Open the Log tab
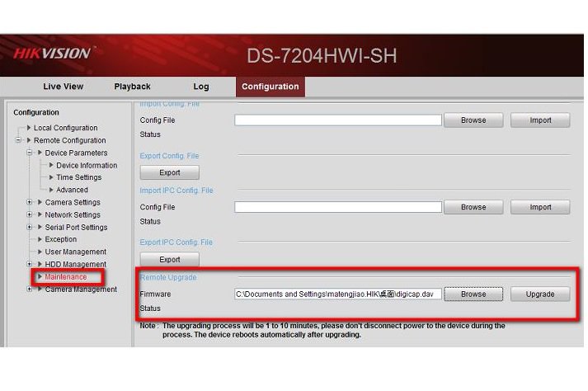 (x=201, y=87)
